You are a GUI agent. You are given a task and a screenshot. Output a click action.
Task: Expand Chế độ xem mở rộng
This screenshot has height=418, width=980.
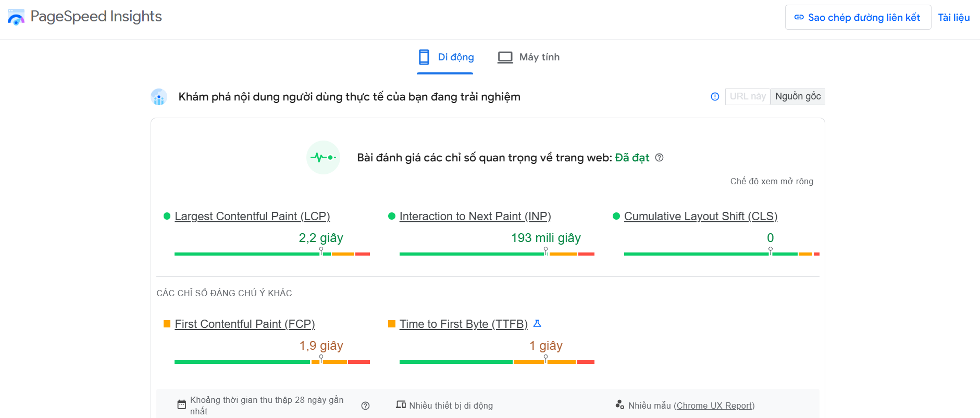coord(772,181)
